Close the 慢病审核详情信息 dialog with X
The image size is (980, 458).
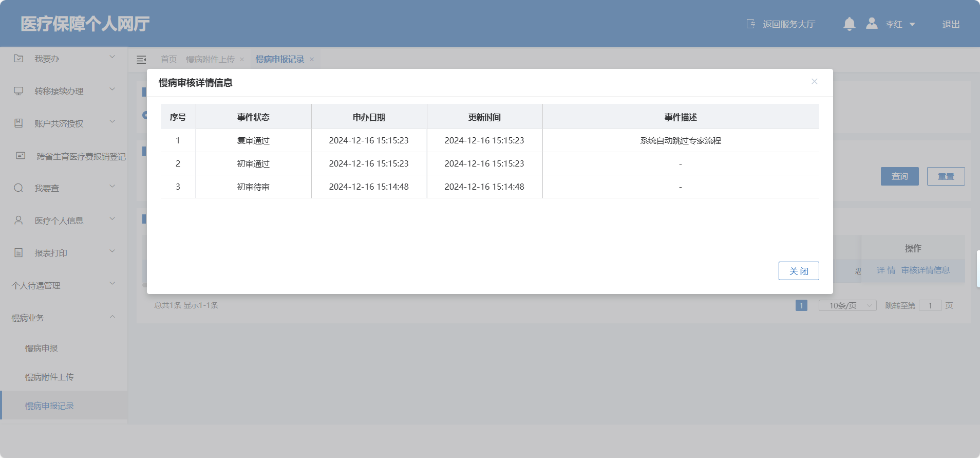tap(814, 82)
